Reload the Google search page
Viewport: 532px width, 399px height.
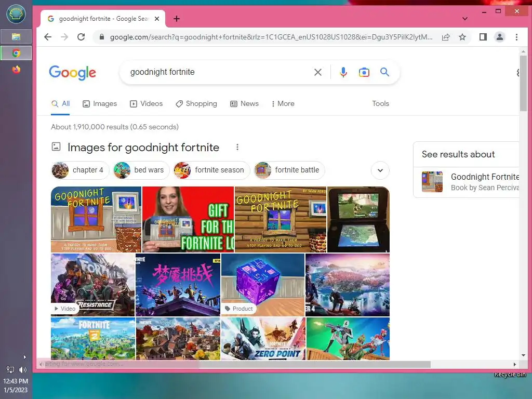click(x=81, y=37)
